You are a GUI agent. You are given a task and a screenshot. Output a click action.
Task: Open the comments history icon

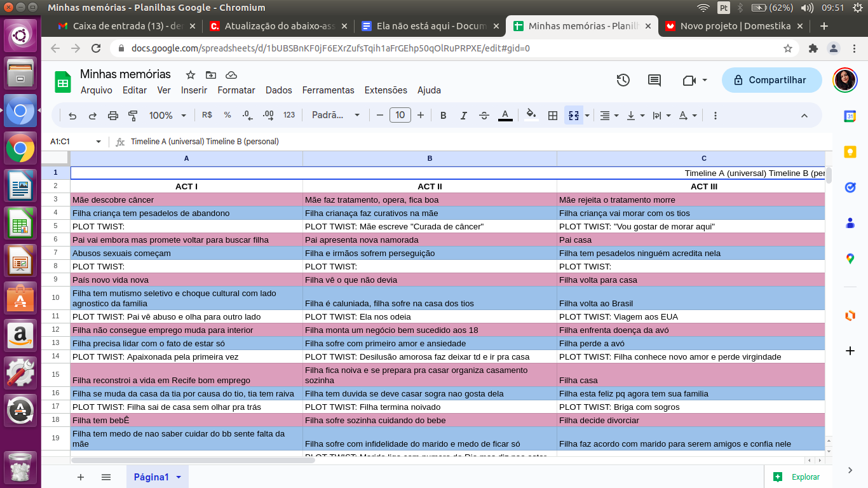654,80
